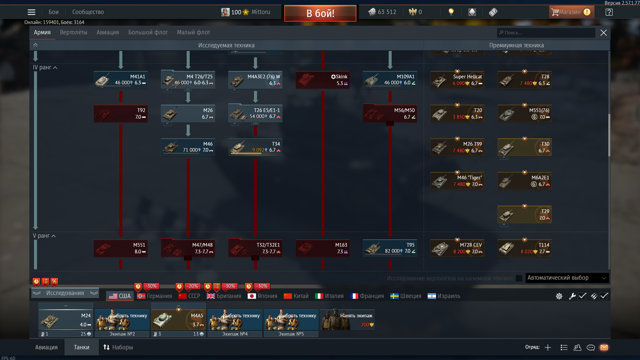Viewport: 640px width, 360px height.
Task: Toggle the auto-ammo refill checkbox
Action: (604, 296)
